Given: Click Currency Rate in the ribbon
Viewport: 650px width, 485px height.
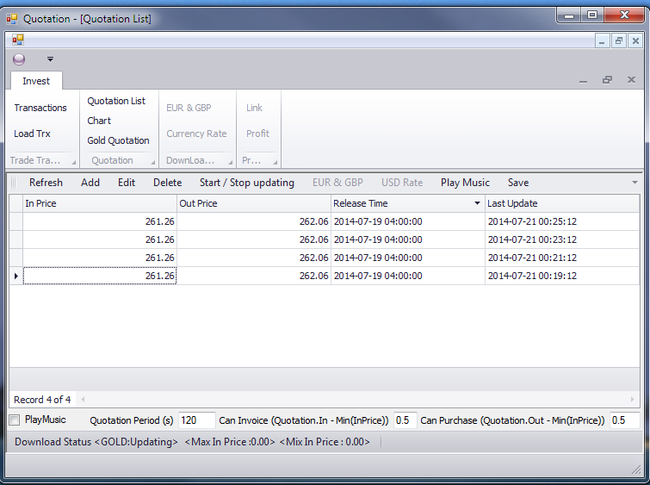Looking at the screenshot, I should click(x=196, y=133).
